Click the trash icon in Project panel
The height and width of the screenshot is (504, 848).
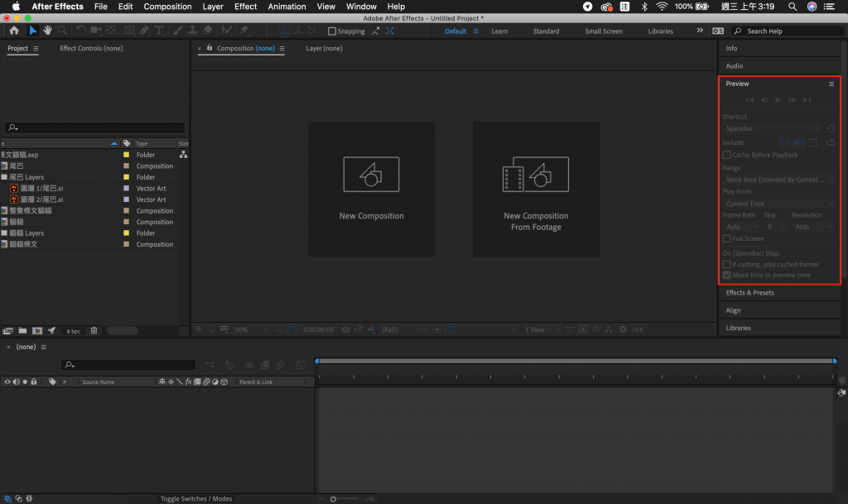point(94,330)
